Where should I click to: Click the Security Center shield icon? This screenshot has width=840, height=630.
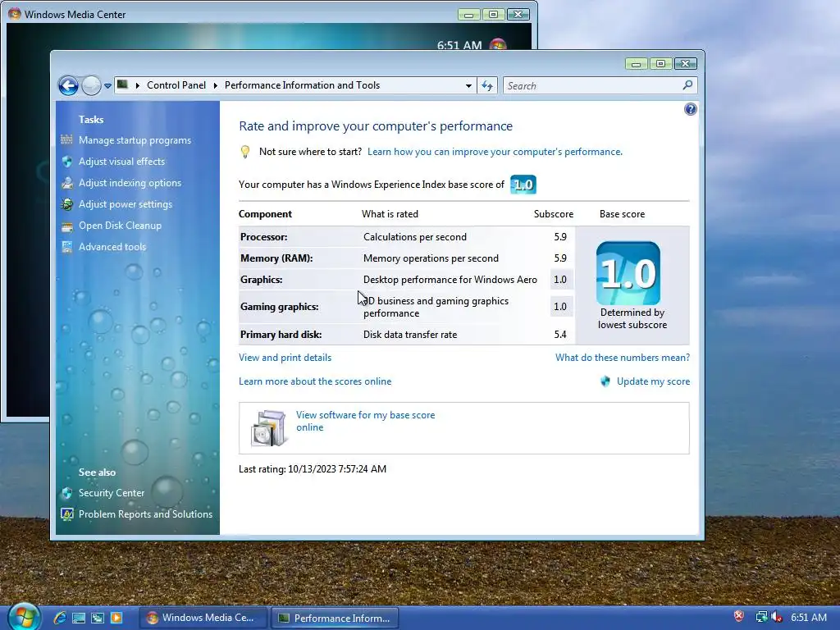[67, 493]
